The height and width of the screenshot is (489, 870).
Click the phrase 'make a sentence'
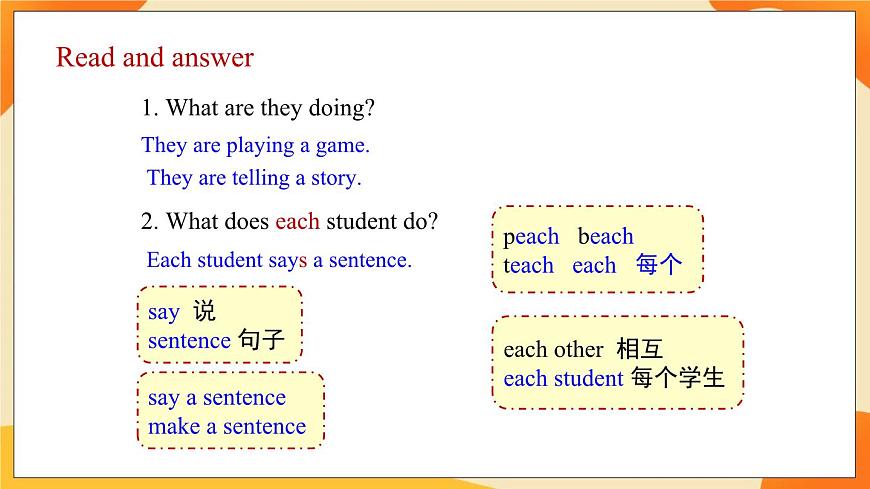pos(227,427)
